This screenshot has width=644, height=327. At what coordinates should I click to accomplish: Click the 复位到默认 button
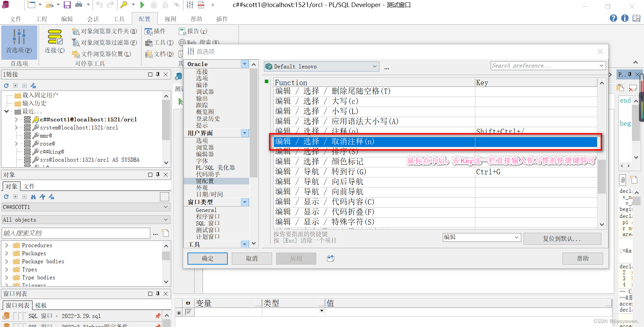click(562, 238)
